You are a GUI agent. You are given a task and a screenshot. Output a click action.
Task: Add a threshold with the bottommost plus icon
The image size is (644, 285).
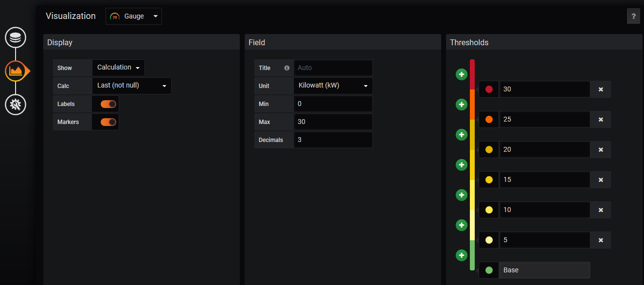(462, 255)
